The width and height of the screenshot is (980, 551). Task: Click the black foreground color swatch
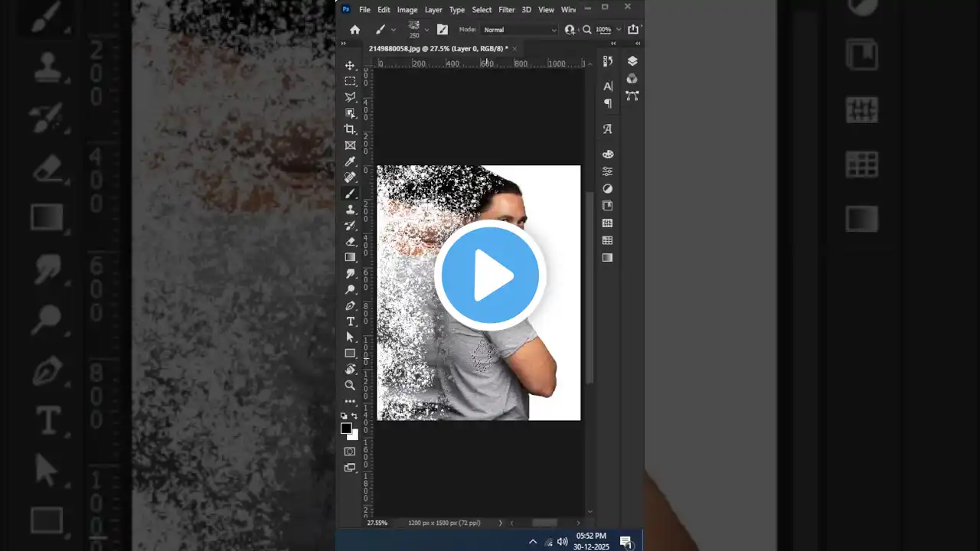[x=347, y=429]
